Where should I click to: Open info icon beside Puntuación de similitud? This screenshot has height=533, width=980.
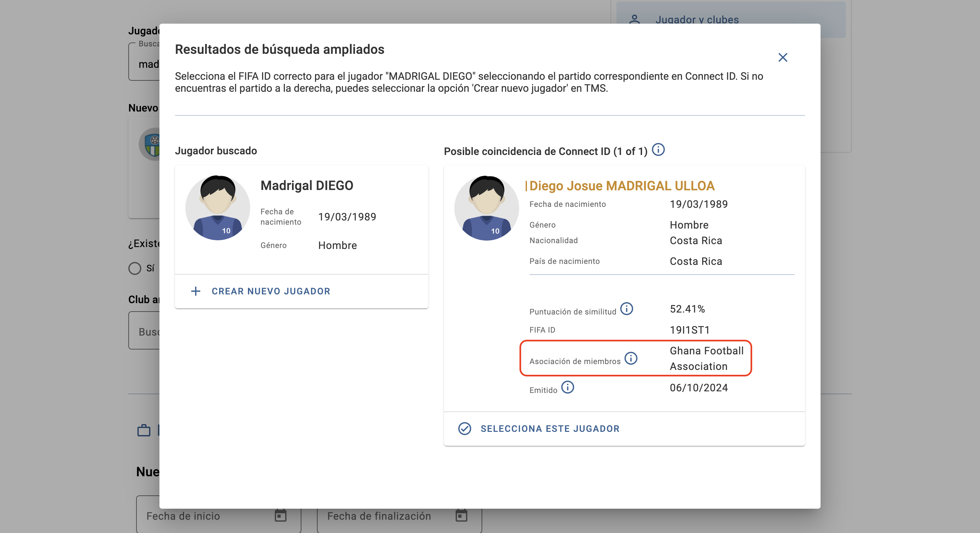point(626,309)
